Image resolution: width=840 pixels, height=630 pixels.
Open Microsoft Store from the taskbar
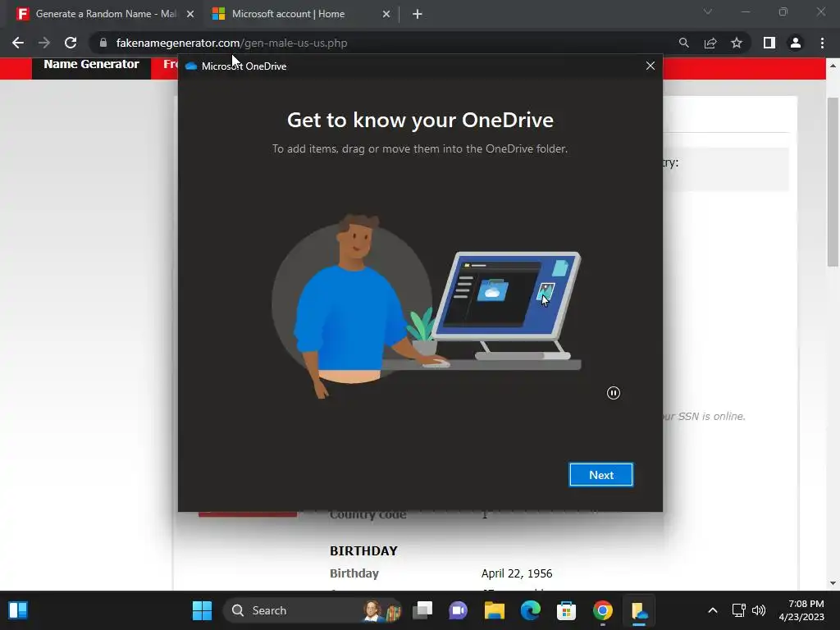(x=566, y=610)
